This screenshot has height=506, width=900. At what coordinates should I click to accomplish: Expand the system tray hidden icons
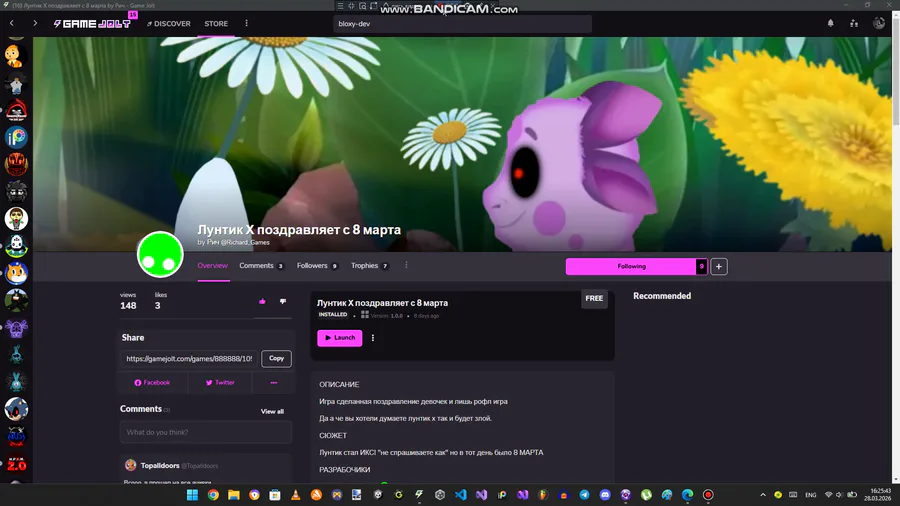point(763,495)
